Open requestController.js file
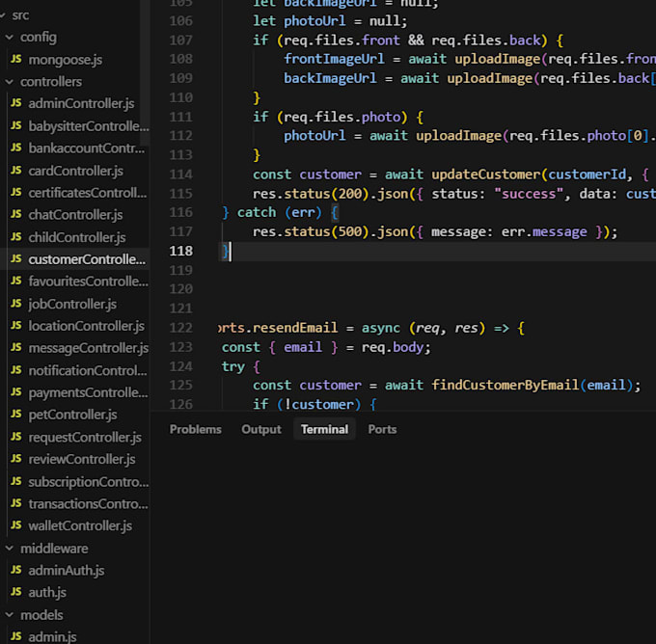The image size is (656, 644). coord(85,438)
